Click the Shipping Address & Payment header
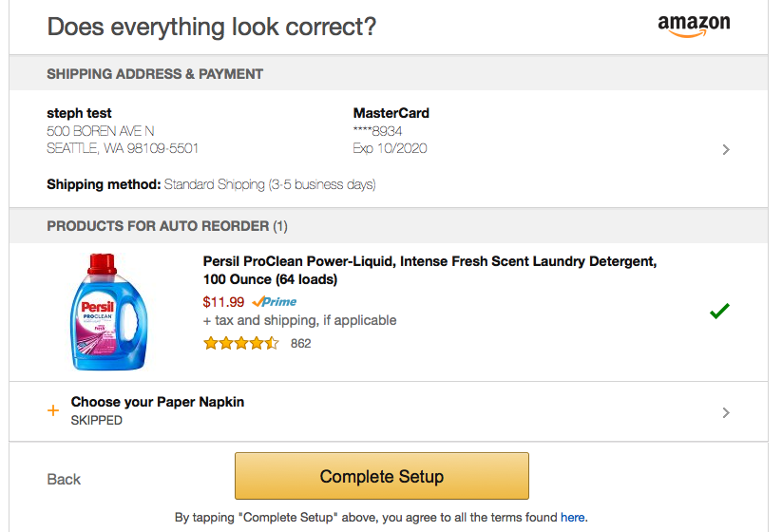Image resolution: width=782 pixels, height=532 pixels. pos(155,74)
